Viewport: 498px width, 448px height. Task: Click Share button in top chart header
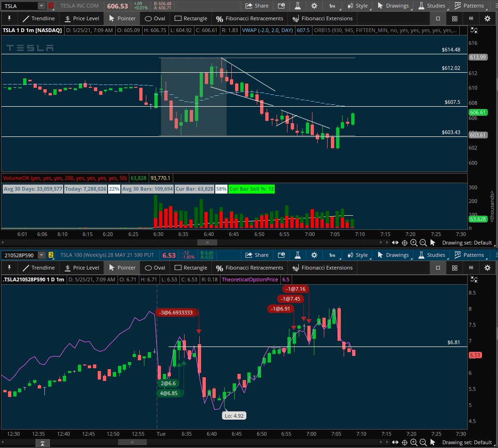coord(257,6)
